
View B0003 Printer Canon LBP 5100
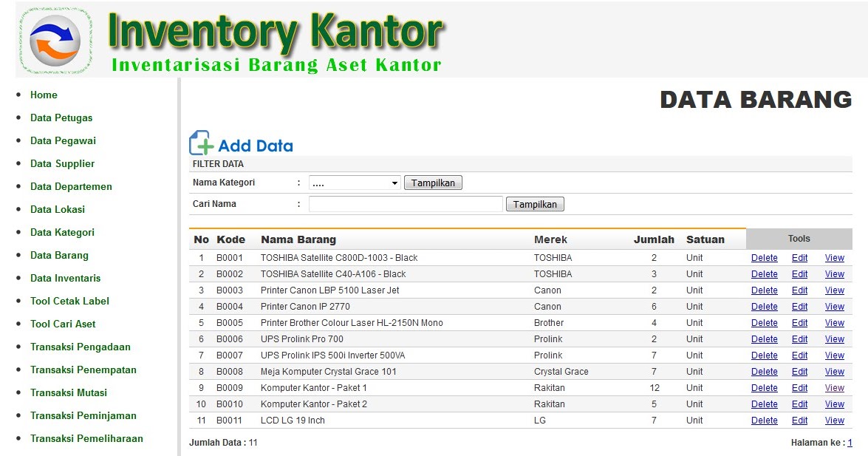835,290
